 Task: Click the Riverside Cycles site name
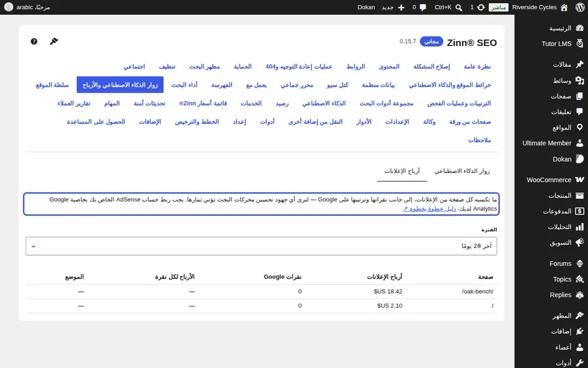click(x=534, y=7)
